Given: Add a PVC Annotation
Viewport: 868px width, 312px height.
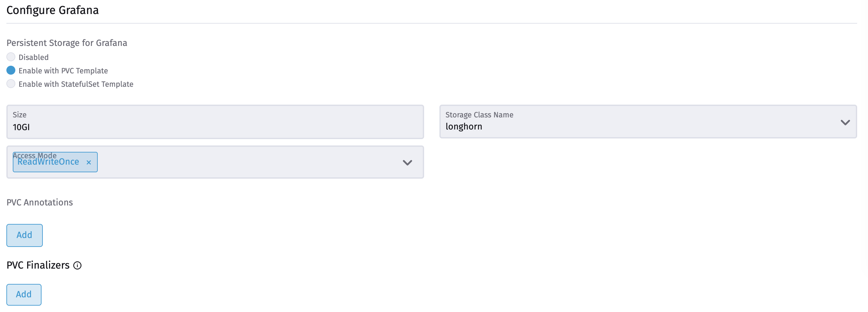Looking at the screenshot, I should [x=24, y=235].
